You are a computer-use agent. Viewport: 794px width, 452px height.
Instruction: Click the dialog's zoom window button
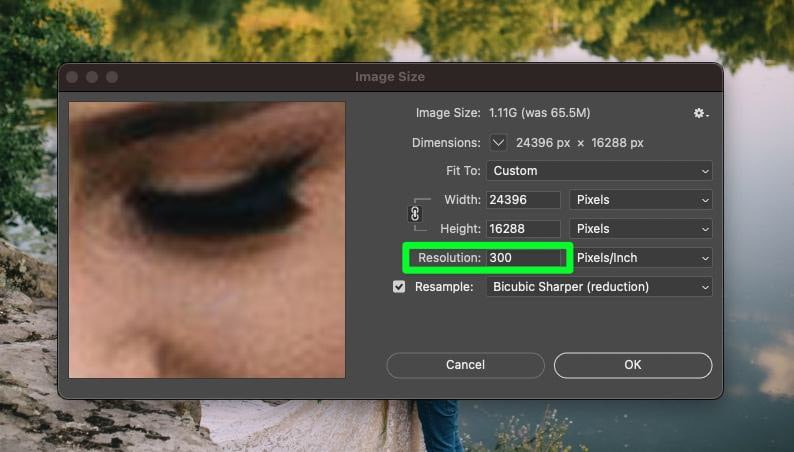(x=111, y=77)
